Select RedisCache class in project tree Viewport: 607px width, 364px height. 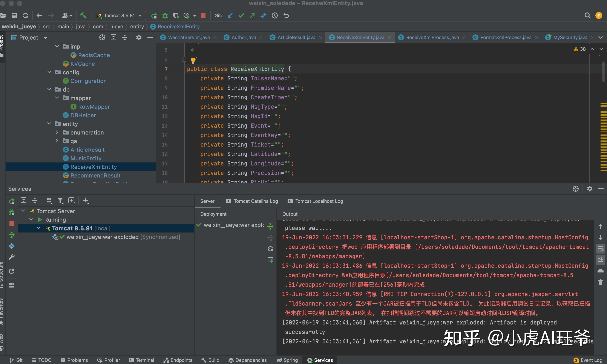(x=94, y=55)
